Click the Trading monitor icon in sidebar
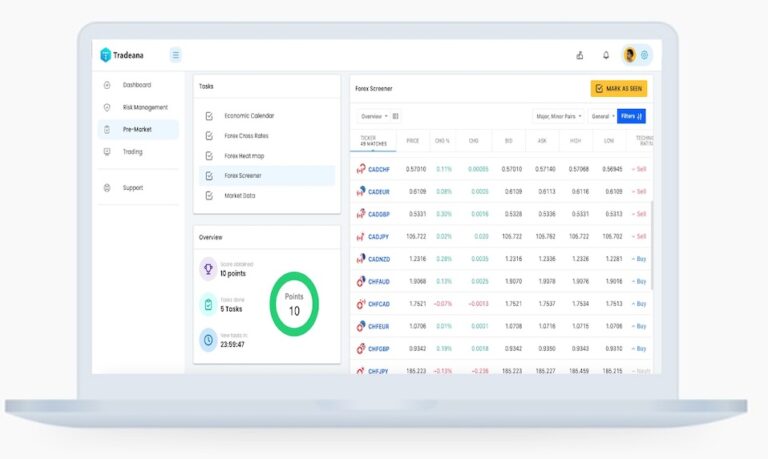This screenshot has height=459, width=768. tap(107, 152)
